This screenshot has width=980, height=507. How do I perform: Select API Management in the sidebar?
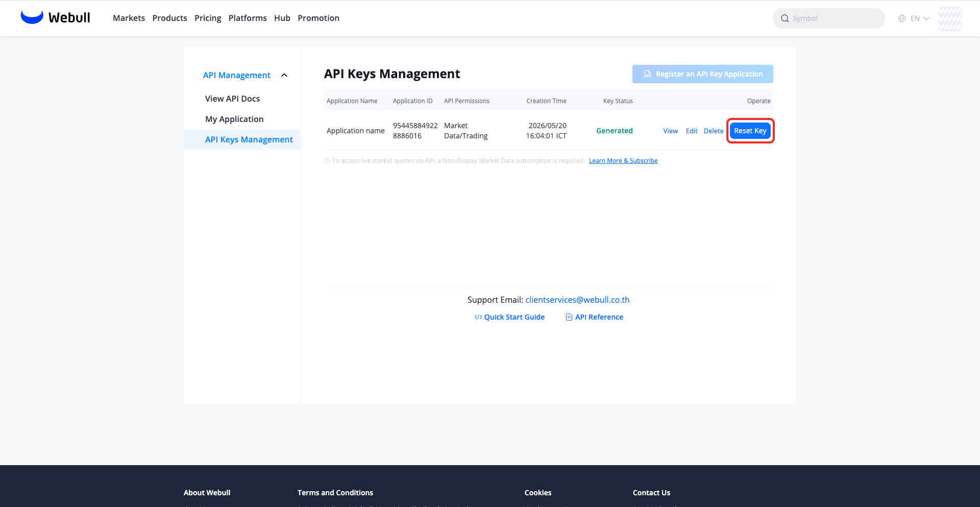click(237, 75)
